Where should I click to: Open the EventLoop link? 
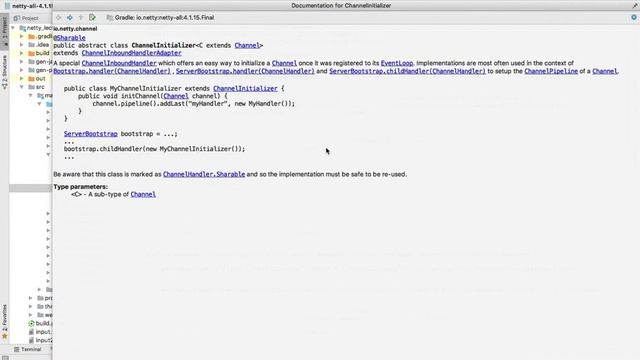(397, 63)
